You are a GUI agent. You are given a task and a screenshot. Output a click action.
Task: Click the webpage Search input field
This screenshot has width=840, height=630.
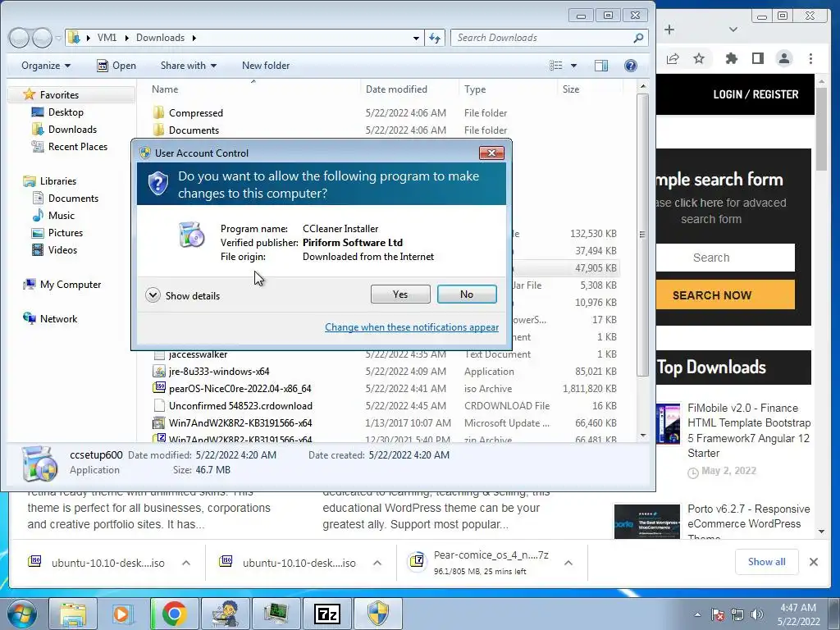click(x=725, y=258)
